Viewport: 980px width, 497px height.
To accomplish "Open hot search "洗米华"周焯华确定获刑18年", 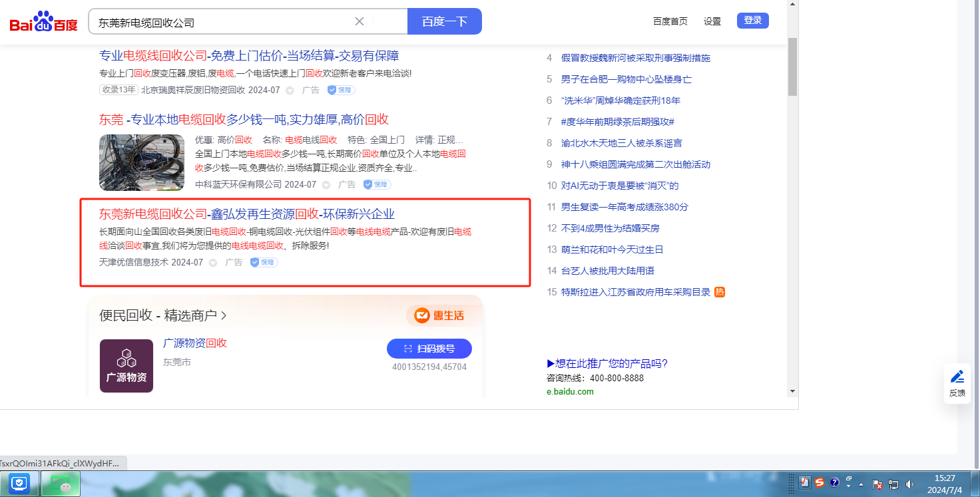I will coord(620,100).
